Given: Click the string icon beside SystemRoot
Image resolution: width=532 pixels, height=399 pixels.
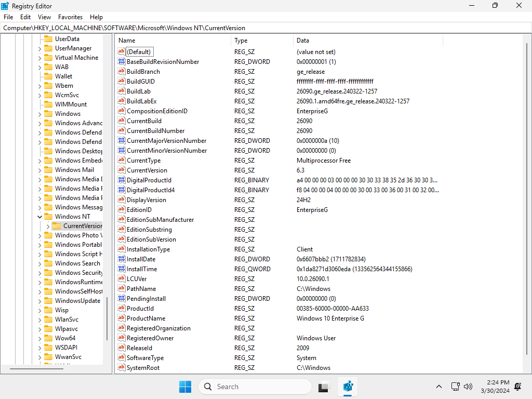Looking at the screenshot, I should click(x=122, y=367).
